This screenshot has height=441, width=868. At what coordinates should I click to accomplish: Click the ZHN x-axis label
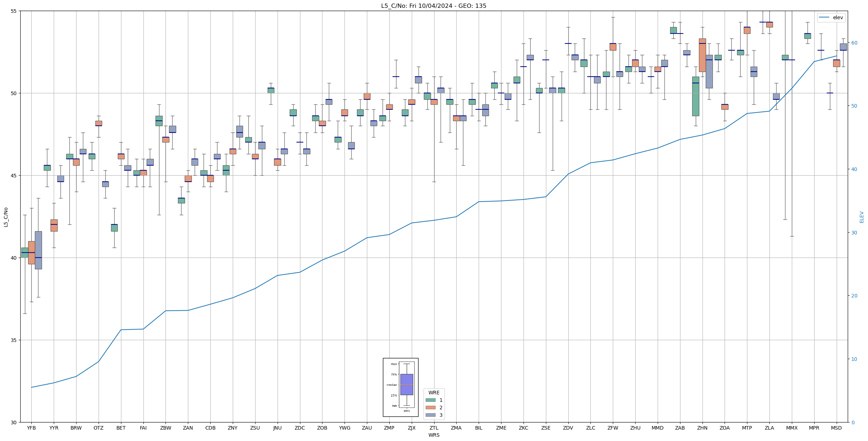click(703, 428)
